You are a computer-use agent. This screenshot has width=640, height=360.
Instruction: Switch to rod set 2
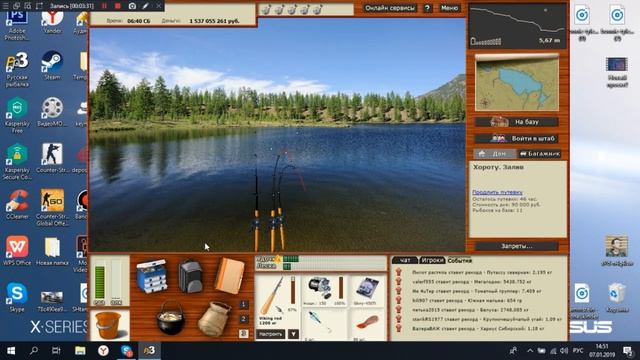(243, 319)
